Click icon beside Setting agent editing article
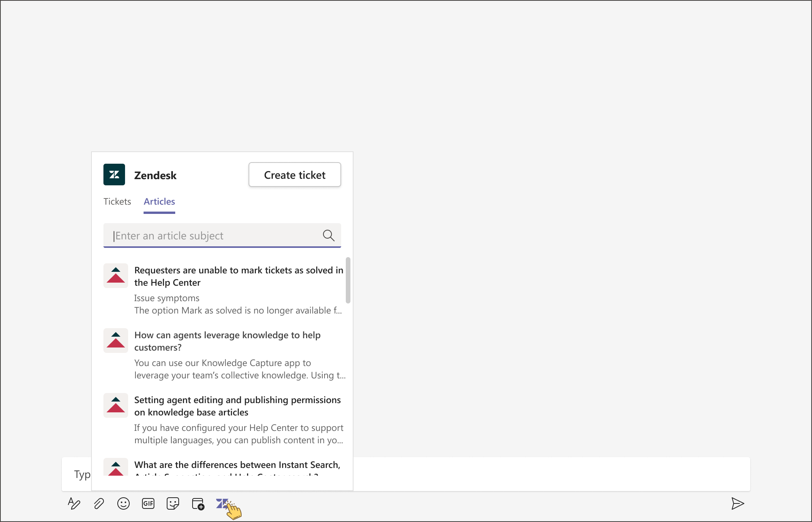This screenshot has width=812, height=522. click(116, 405)
